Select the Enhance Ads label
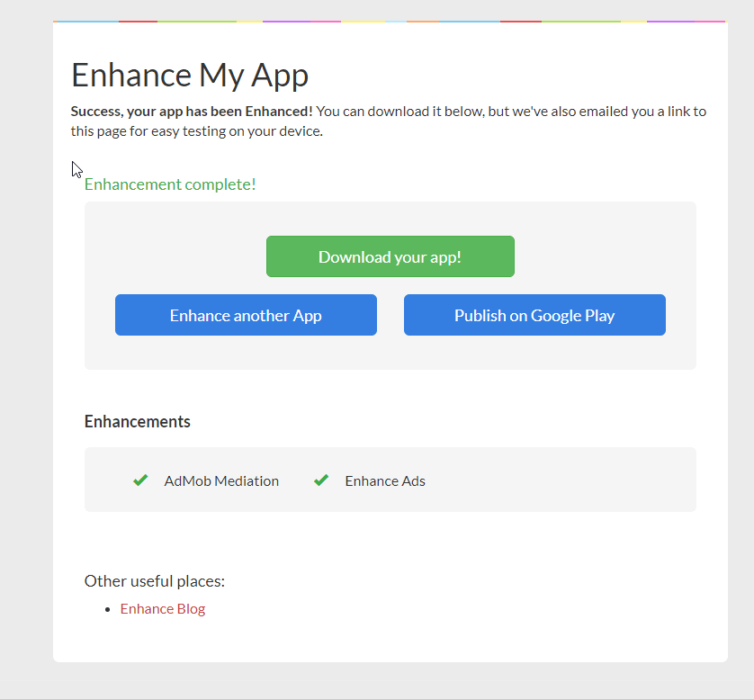The image size is (754, 700). tap(384, 480)
